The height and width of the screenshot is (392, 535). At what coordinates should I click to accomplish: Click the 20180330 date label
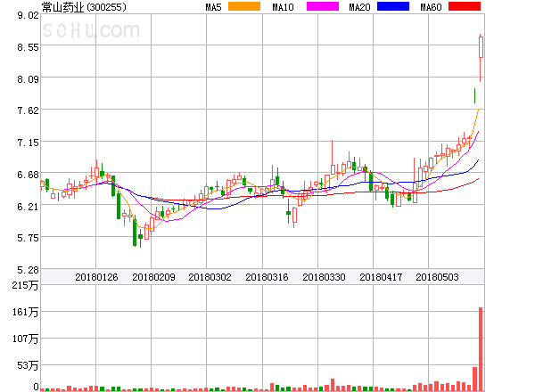pos(324,277)
